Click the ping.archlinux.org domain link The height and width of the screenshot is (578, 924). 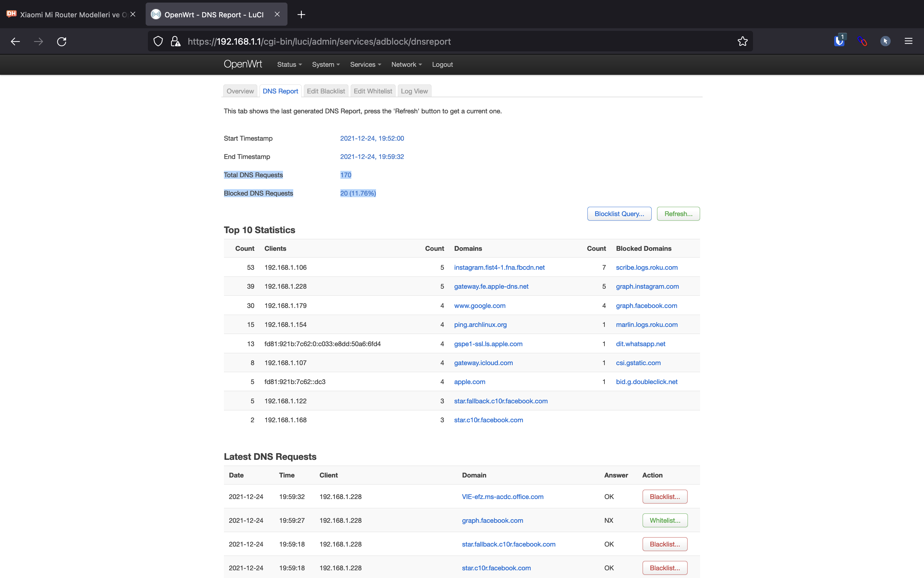point(480,325)
